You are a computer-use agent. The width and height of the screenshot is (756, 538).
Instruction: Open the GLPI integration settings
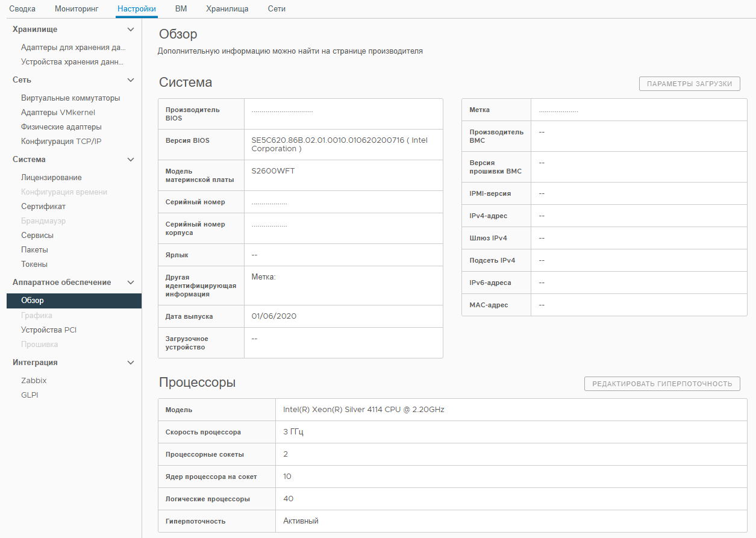click(30, 395)
